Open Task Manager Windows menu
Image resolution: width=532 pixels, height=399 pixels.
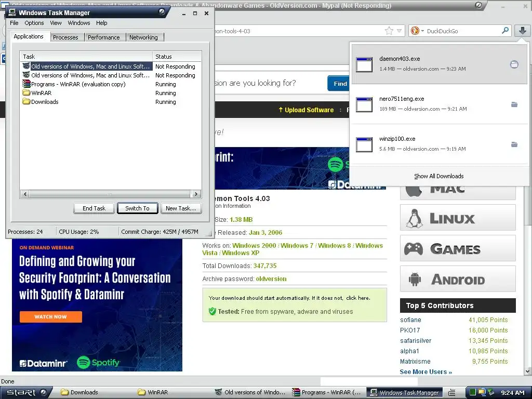point(79,23)
